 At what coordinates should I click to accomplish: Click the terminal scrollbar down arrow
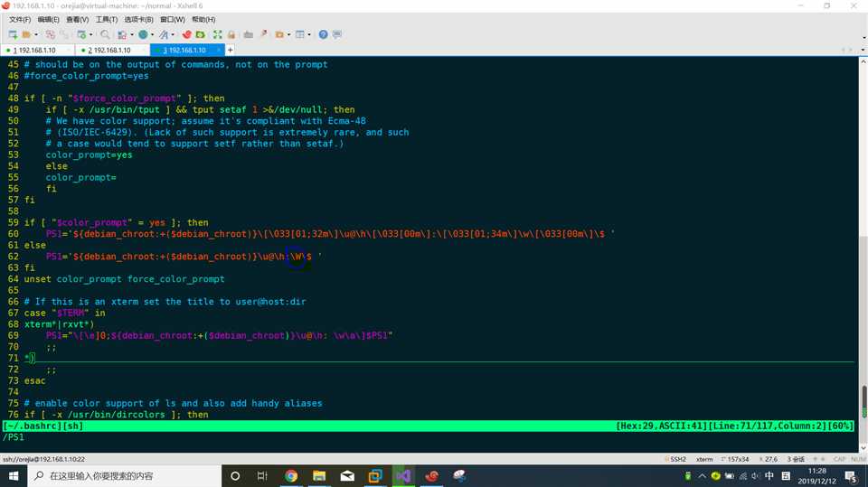[863, 448]
